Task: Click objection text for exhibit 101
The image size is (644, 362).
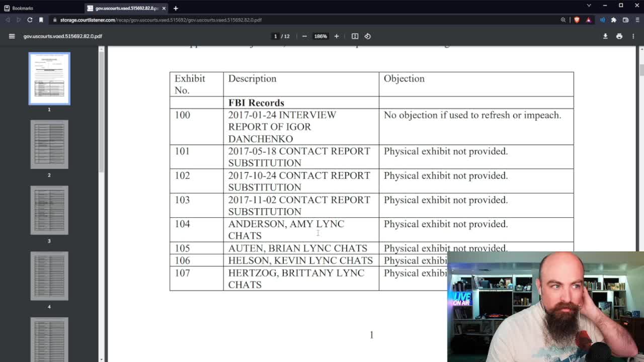Action: pyautogui.click(x=446, y=151)
